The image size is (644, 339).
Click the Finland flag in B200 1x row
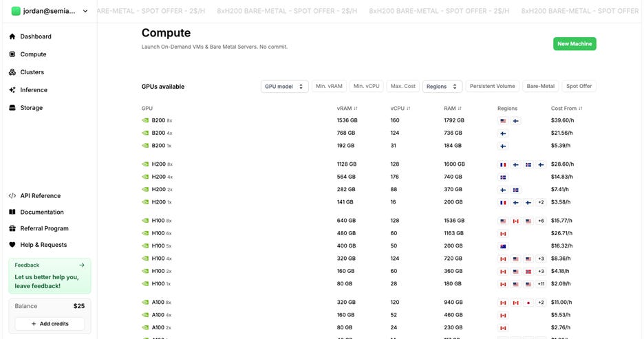[x=503, y=146]
